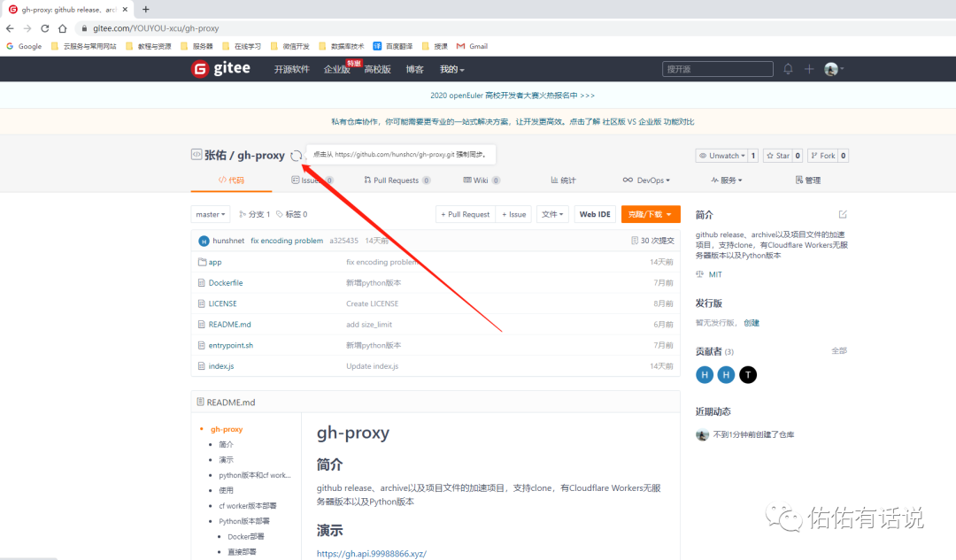The width and height of the screenshot is (956, 560).
Task: Open the master branch selector
Action: (211, 214)
